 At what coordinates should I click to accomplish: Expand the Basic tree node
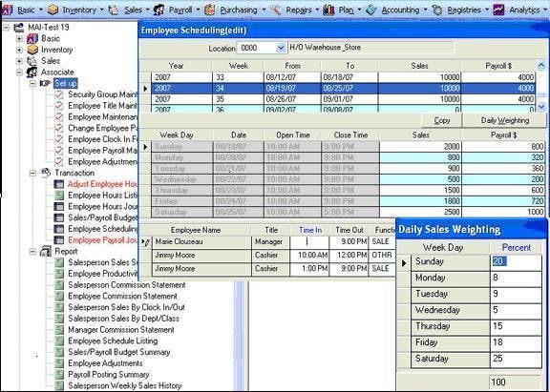[x=20, y=38]
